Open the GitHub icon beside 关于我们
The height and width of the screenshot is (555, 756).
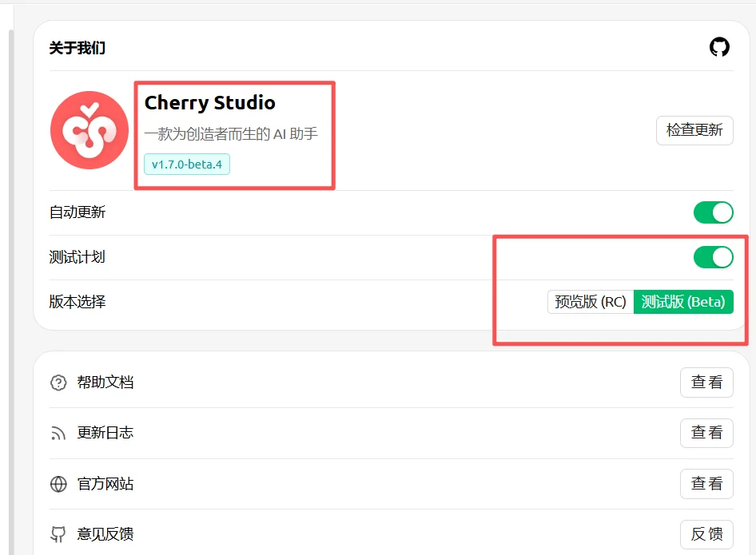[x=719, y=47]
